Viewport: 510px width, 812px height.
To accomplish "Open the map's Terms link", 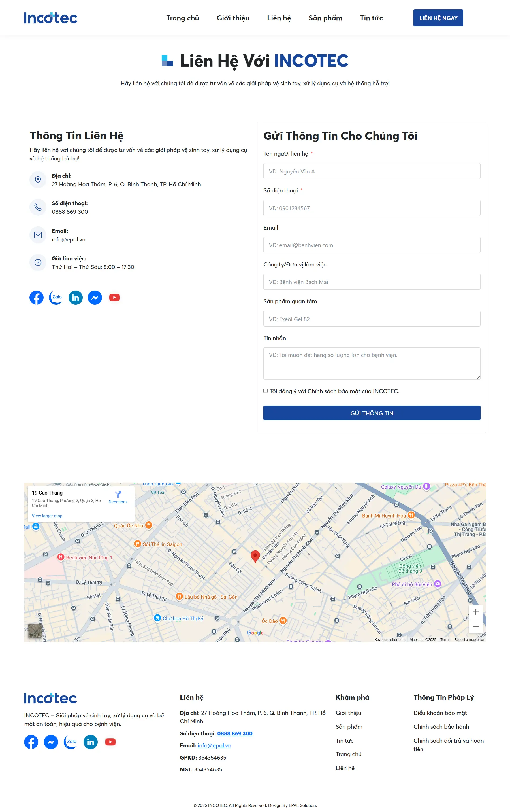I will click(x=445, y=640).
